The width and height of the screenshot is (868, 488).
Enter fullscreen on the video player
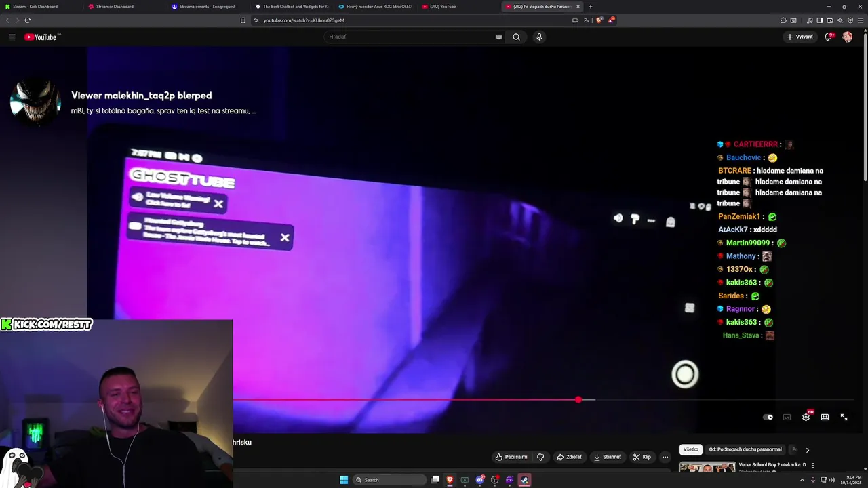(844, 417)
